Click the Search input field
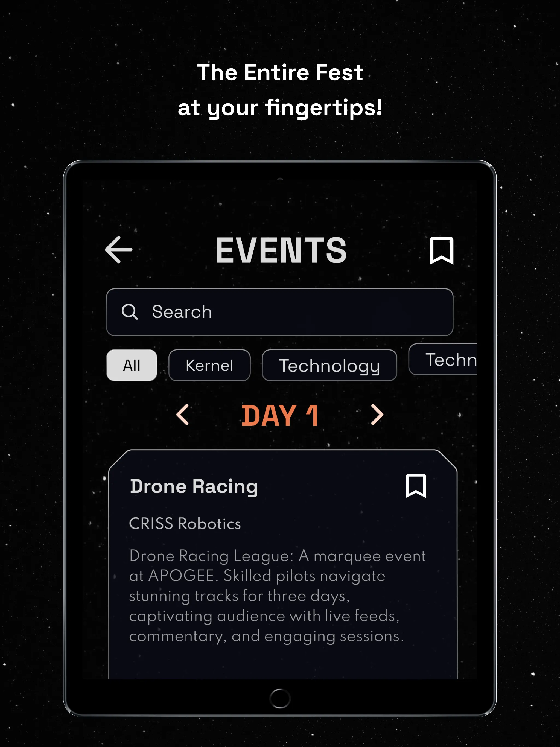 (279, 312)
